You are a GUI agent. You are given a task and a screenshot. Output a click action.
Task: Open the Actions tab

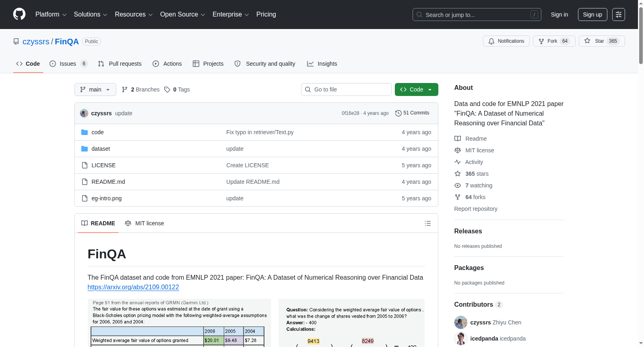point(167,64)
